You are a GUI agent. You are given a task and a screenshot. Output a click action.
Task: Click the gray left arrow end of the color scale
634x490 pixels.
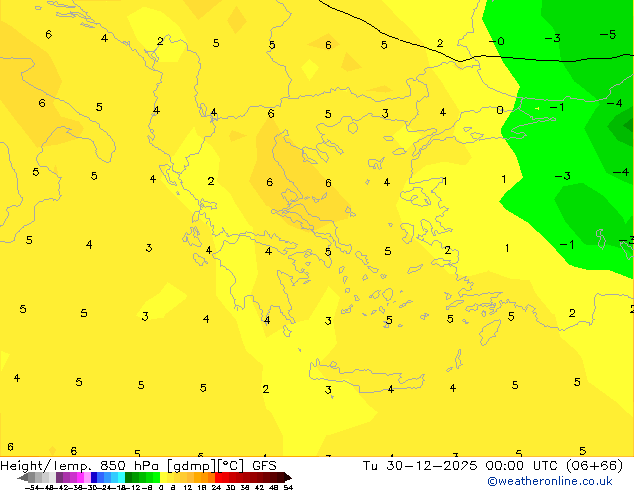pyautogui.click(x=23, y=478)
